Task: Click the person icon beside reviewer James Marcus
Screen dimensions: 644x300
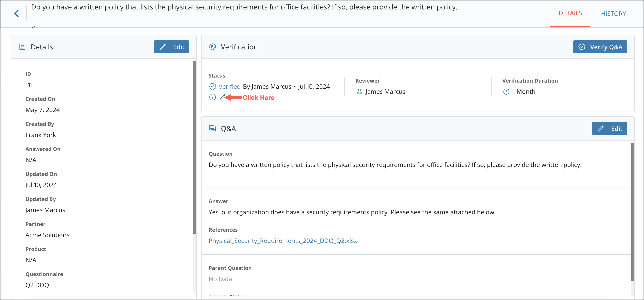Action: [x=360, y=92]
